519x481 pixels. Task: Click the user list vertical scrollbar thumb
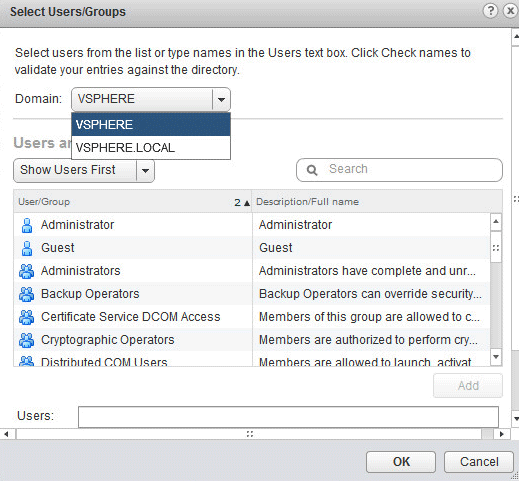pos(496,247)
